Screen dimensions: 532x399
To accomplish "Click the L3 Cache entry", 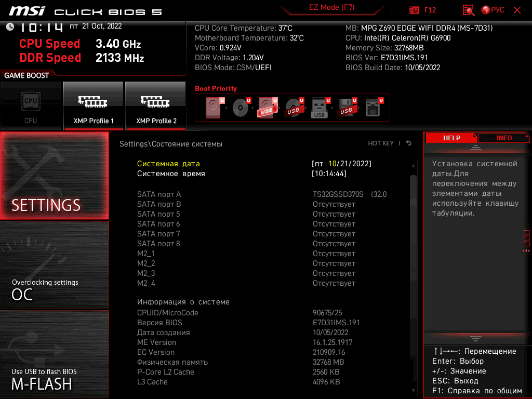I will click(x=238, y=382).
